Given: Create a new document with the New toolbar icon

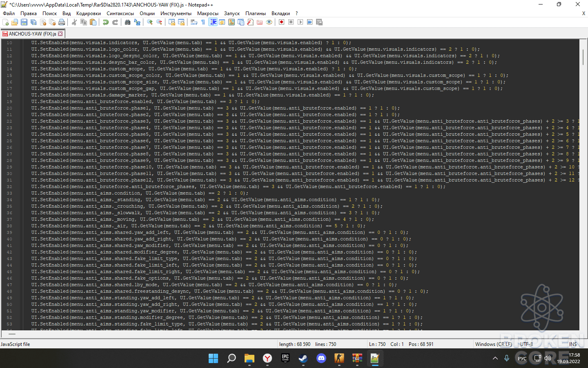Looking at the screenshot, I should pos(6,22).
